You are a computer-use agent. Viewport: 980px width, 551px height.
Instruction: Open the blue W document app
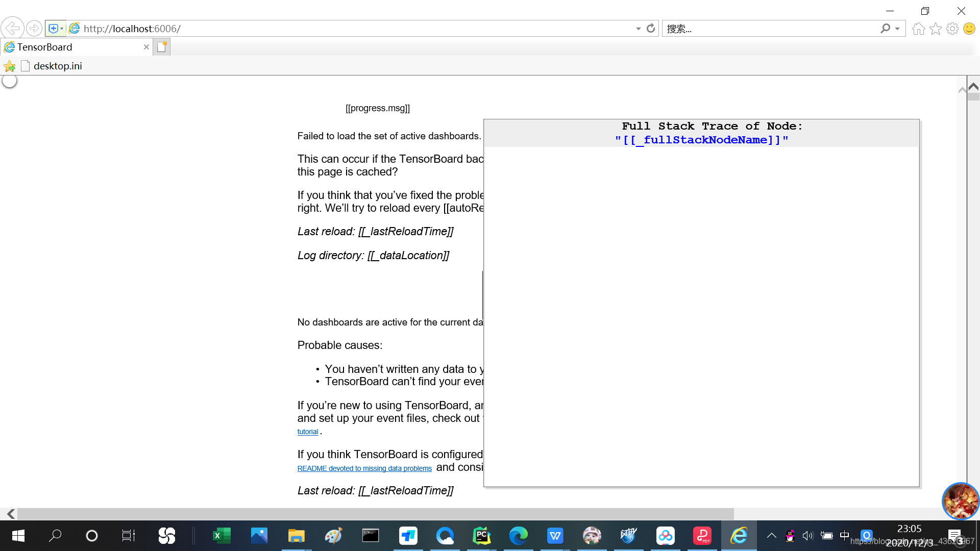(555, 536)
